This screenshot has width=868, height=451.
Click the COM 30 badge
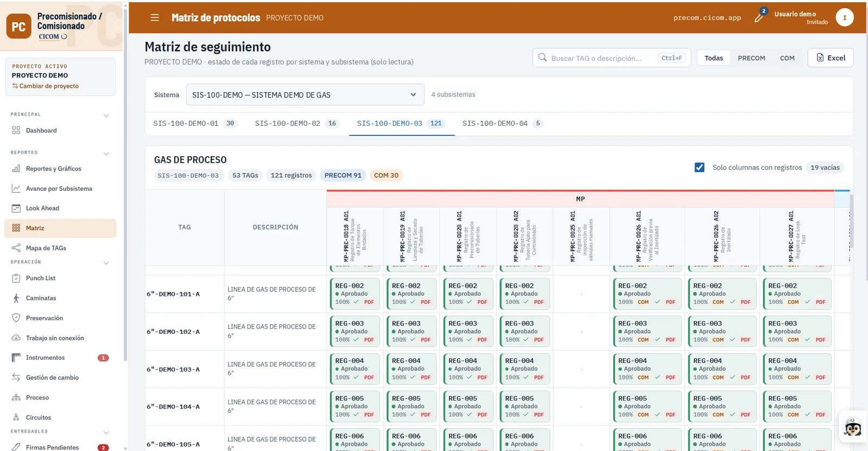386,175
